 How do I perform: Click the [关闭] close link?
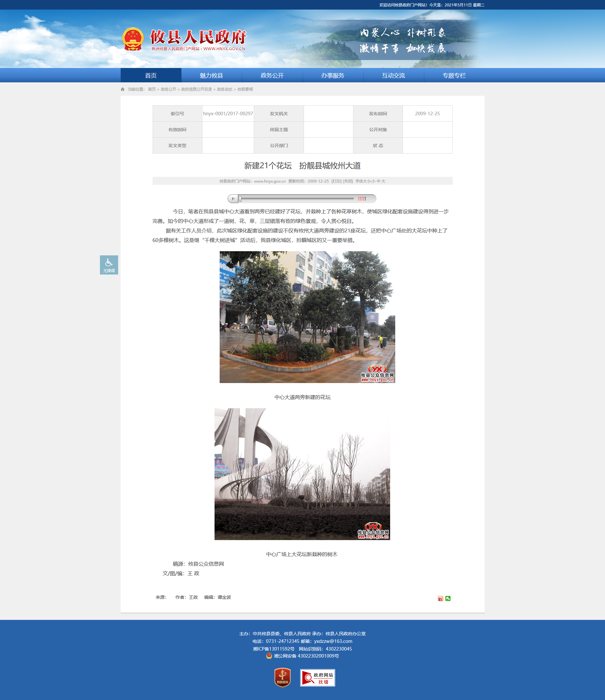348,181
